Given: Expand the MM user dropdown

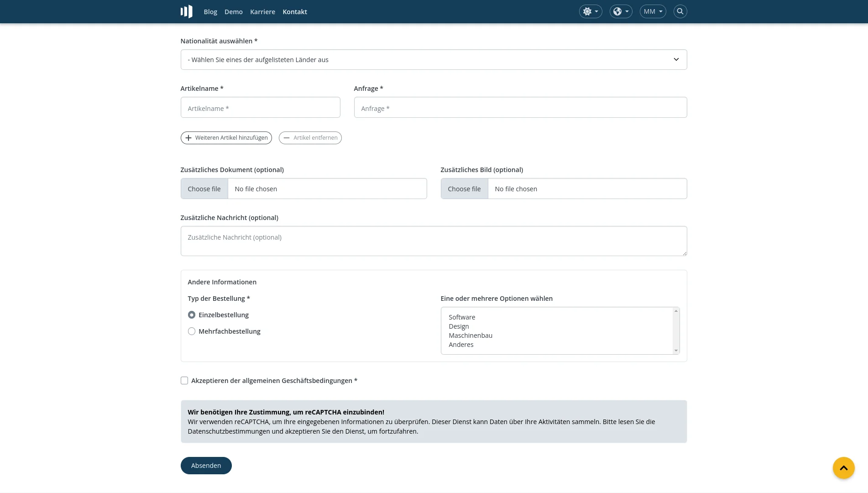Looking at the screenshot, I should pos(653,11).
